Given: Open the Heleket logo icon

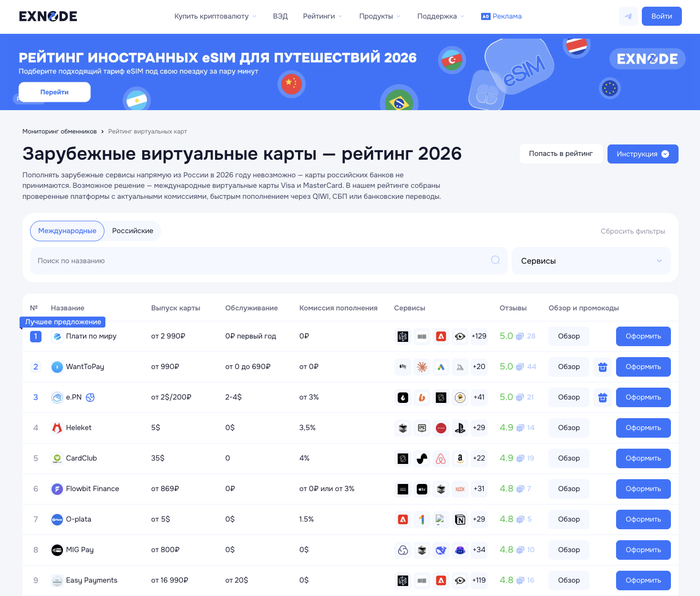Looking at the screenshot, I should [x=57, y=428].
